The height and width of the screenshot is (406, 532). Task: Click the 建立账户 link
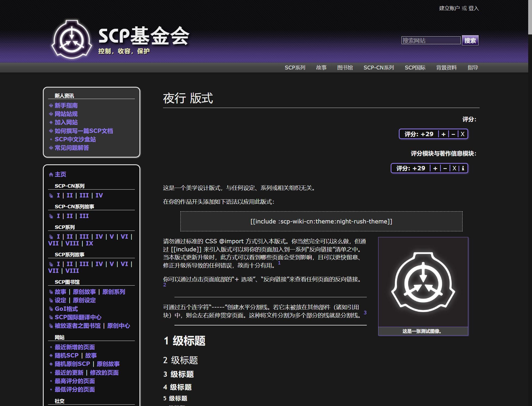[x=449, y=8]
